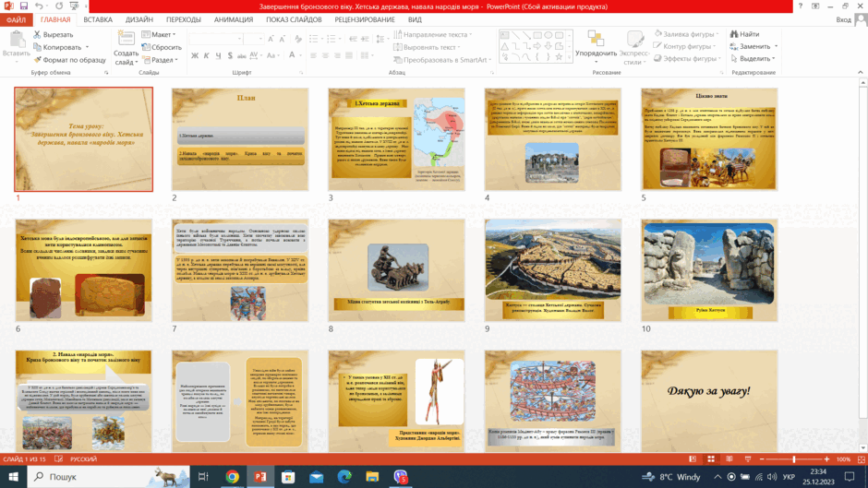This screenshot has height=488, width=868.
Task: Open the font name combo box
Action: pyautogui.click(x=216, y=39)
